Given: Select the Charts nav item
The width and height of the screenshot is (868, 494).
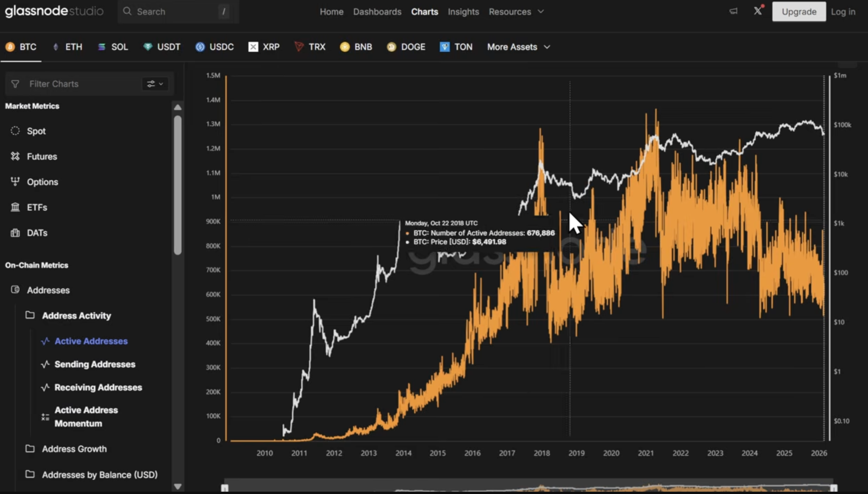Looking at the screenshot, I should [x=424, y=12].
